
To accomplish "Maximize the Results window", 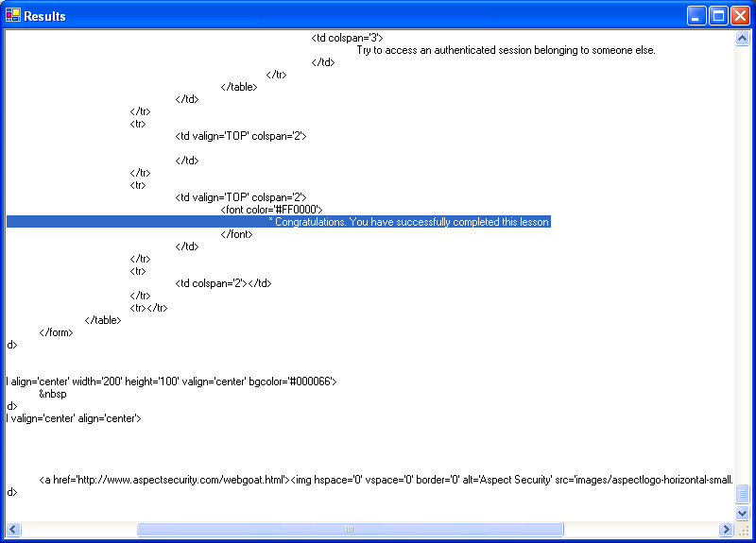I will click(x=718, y=15).
